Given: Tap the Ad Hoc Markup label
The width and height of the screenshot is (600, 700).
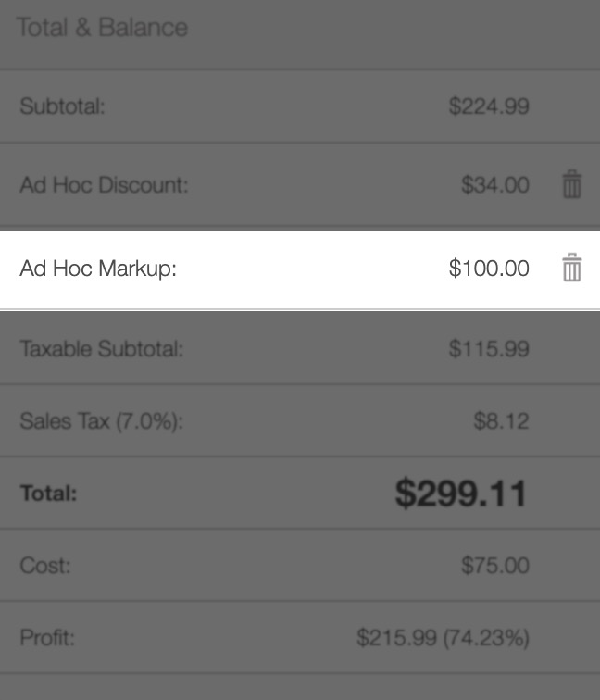Looking at the screenshot, I should click(98, 269).
